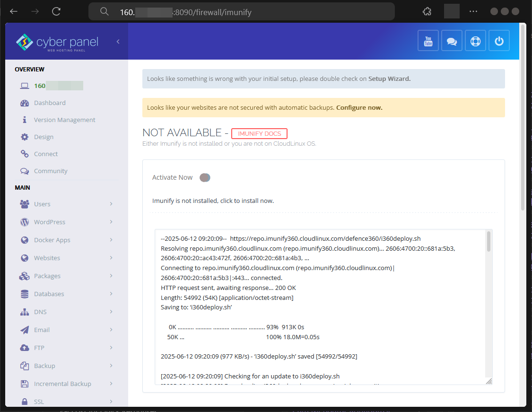Click the server IP link in sidebar
532x412 pixels.
click(58, 86)
